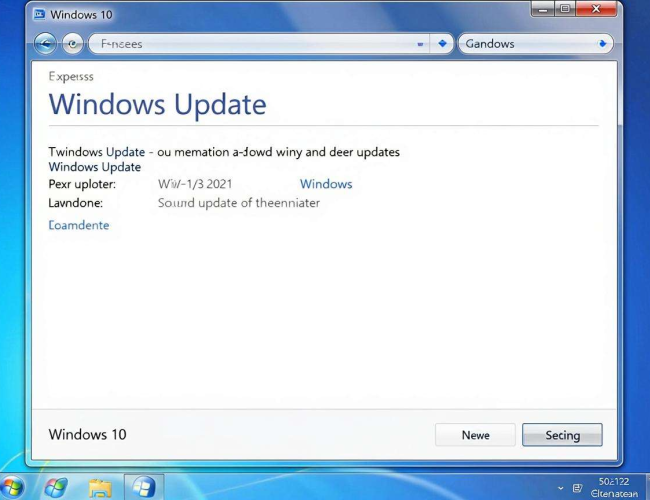Close the Windows 10 window
Viewport: 650px width, 500px height.
click(x=596, y=9)
